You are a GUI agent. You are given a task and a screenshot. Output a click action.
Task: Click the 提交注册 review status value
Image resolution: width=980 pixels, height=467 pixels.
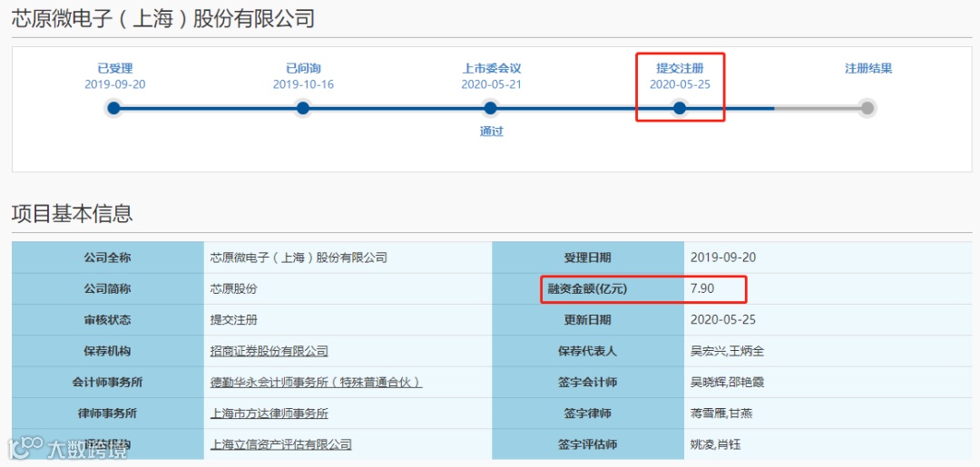pos(234,320)
